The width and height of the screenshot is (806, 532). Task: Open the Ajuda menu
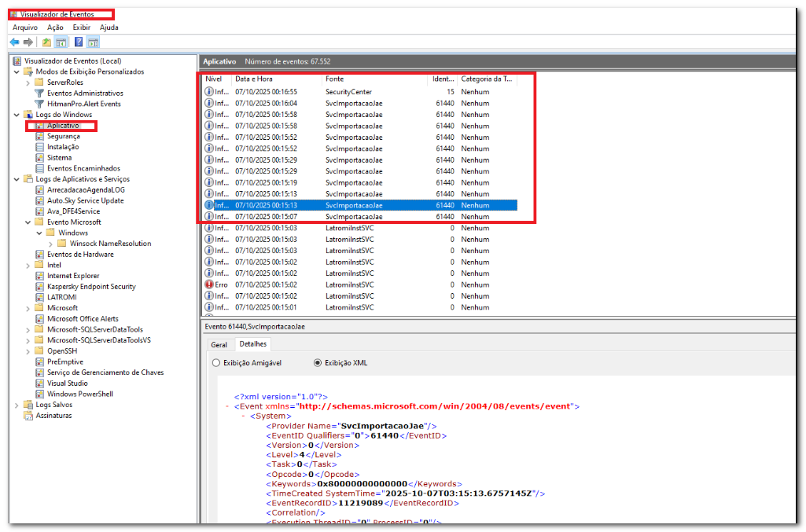click(x=109, y=28)
